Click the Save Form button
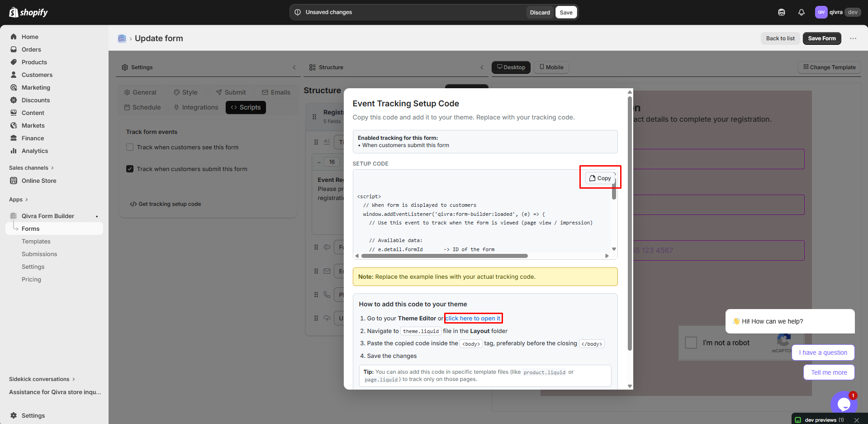Screen dimensions: 868x424 [822, 38]
